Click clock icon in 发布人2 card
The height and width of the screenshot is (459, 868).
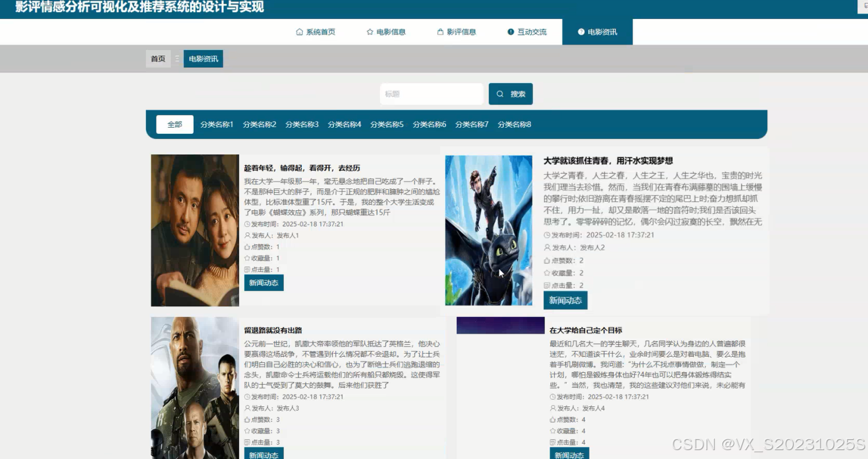[547, 235]
